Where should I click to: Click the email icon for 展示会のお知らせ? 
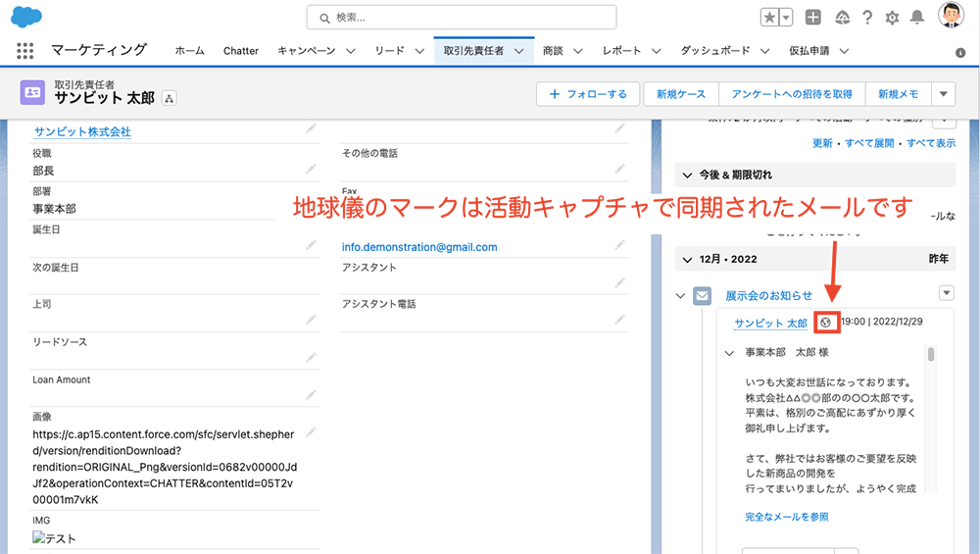[702, 296]
